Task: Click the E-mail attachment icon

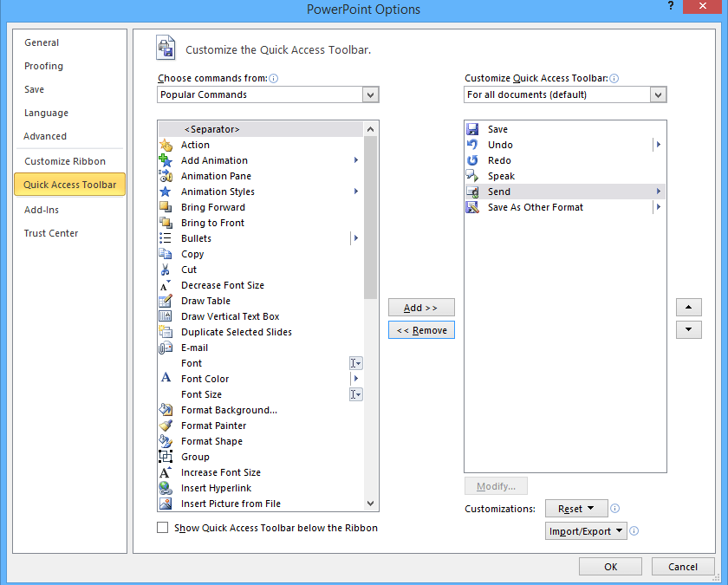Action: 166,348
